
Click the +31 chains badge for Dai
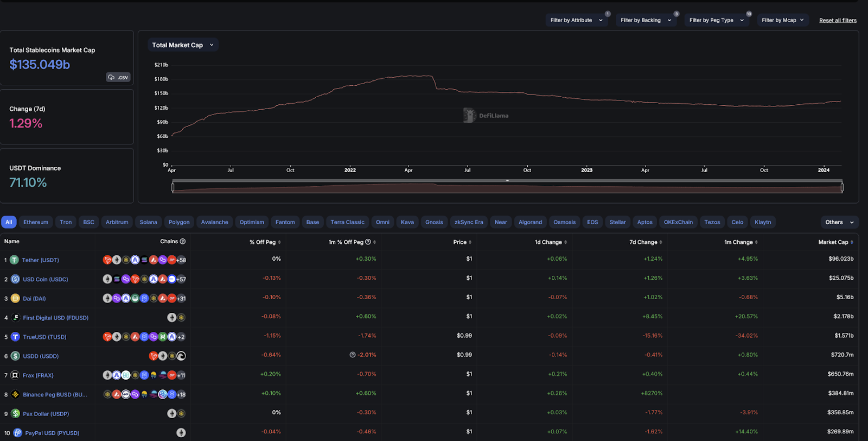pyautogui.click(x=181, y=298)
